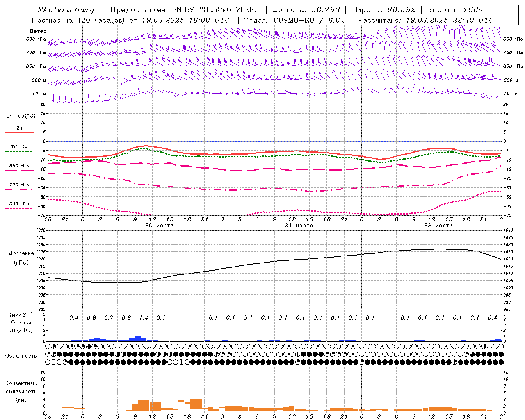Click the Давление panel label
This screenshot has width=525, height=420.
[22, 253]
